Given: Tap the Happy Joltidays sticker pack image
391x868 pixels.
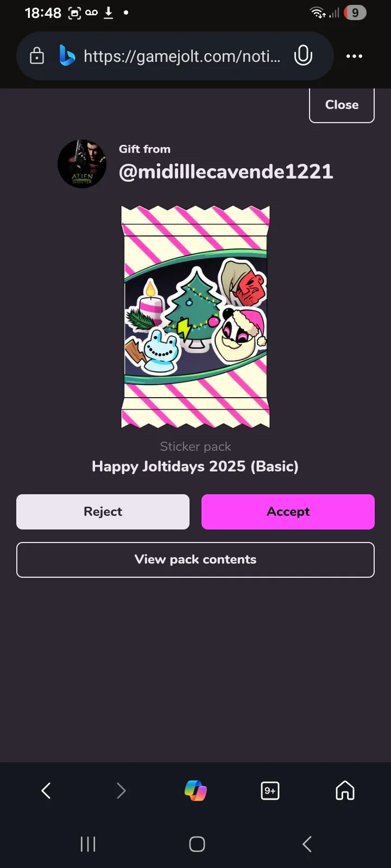Looking at the screenshot, I should (x=195, y=317).
